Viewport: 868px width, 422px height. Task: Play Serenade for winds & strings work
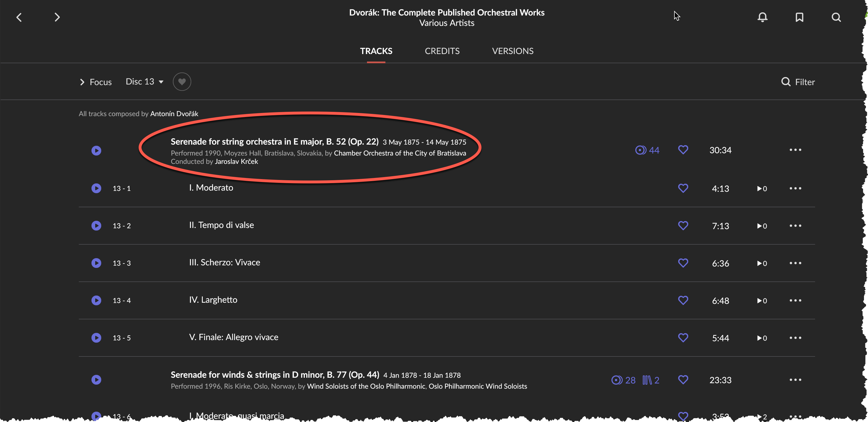96,379
